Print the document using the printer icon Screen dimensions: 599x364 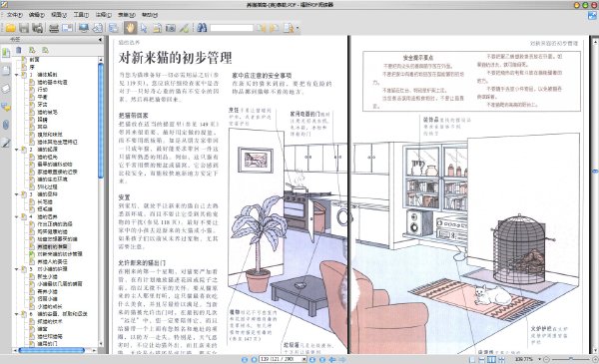[x=54, y=28]
